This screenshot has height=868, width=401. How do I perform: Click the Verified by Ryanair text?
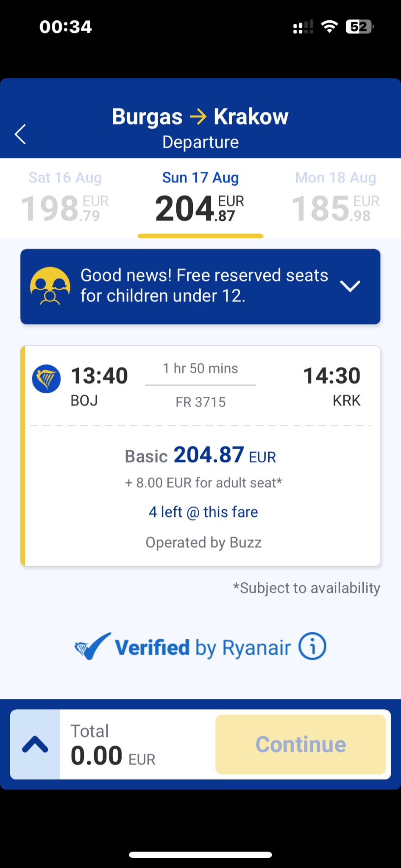[203, 647]
